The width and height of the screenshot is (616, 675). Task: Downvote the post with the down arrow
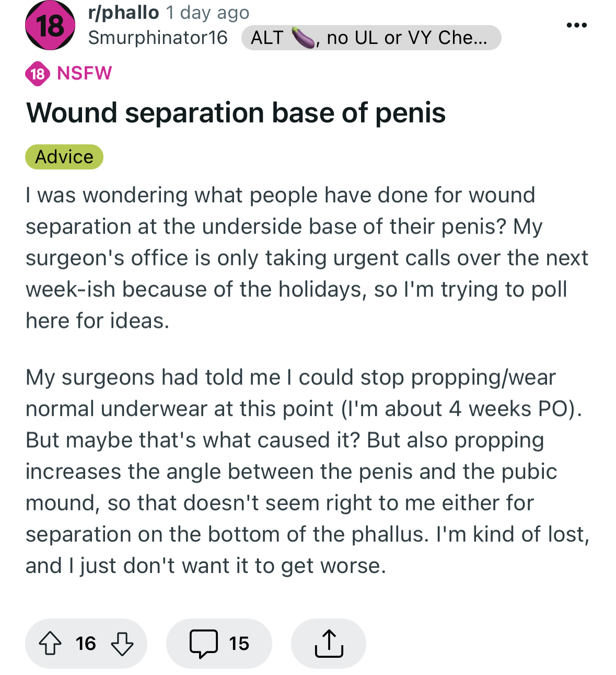click(x=122, y=644)
